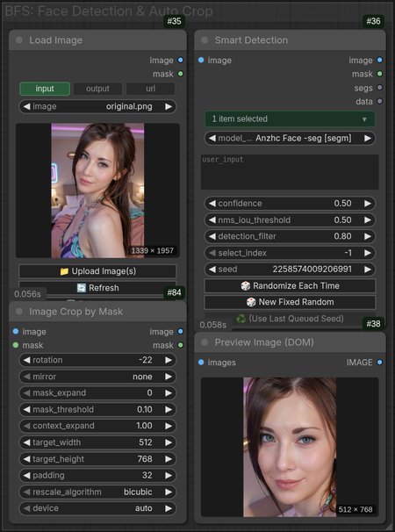395x532 pixels.
Task: Collapse the Smart Detection node via its dot
Action: point(205,40)
